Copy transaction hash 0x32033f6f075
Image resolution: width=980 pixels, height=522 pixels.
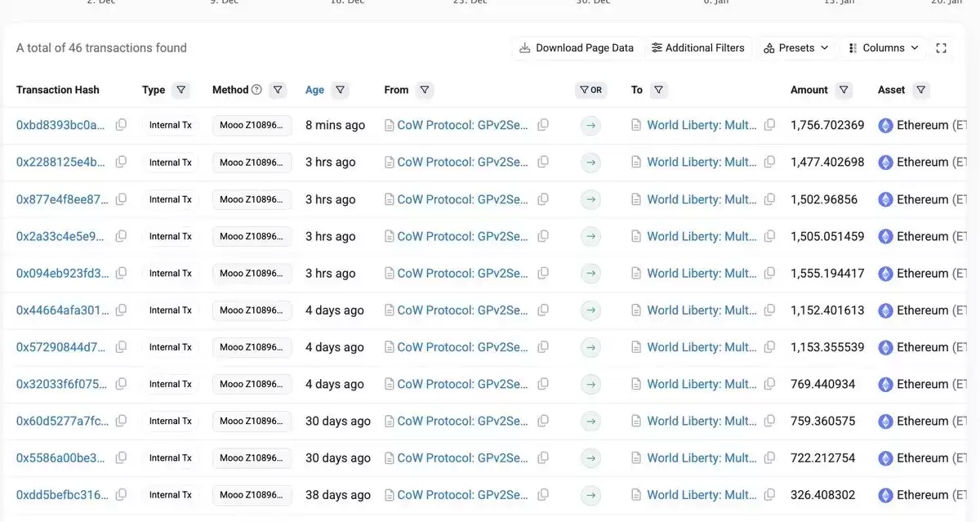tap(121, 384)
